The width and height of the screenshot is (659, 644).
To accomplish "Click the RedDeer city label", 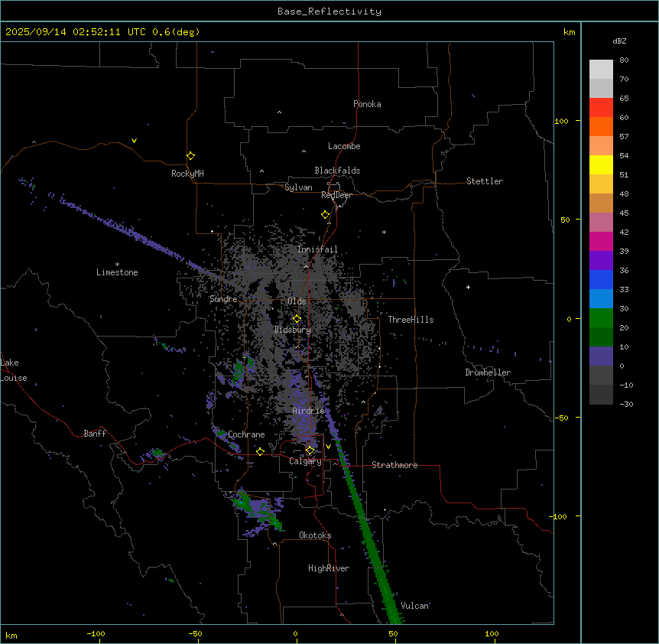I will [336, 195].
